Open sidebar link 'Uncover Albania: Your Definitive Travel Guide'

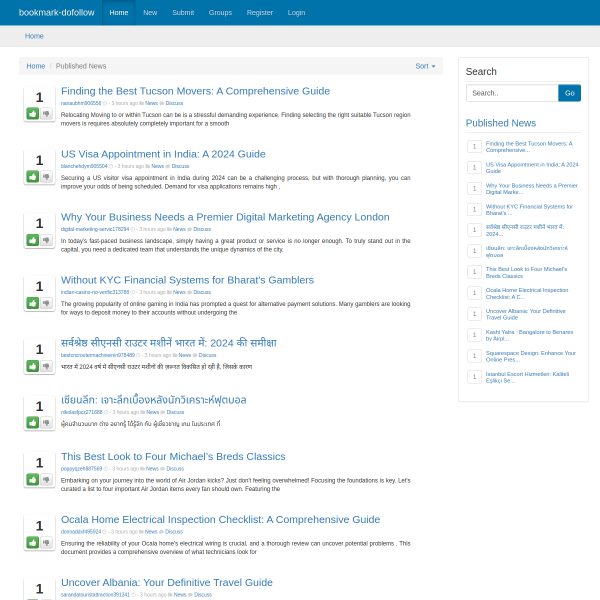pos(525,315)
